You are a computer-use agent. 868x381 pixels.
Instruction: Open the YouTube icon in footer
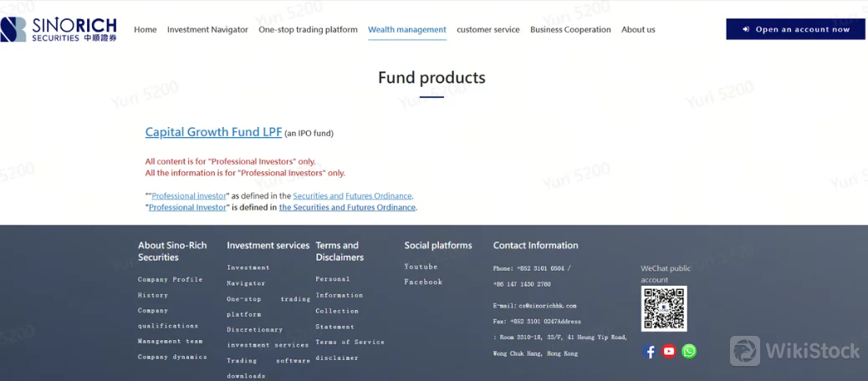669,351
